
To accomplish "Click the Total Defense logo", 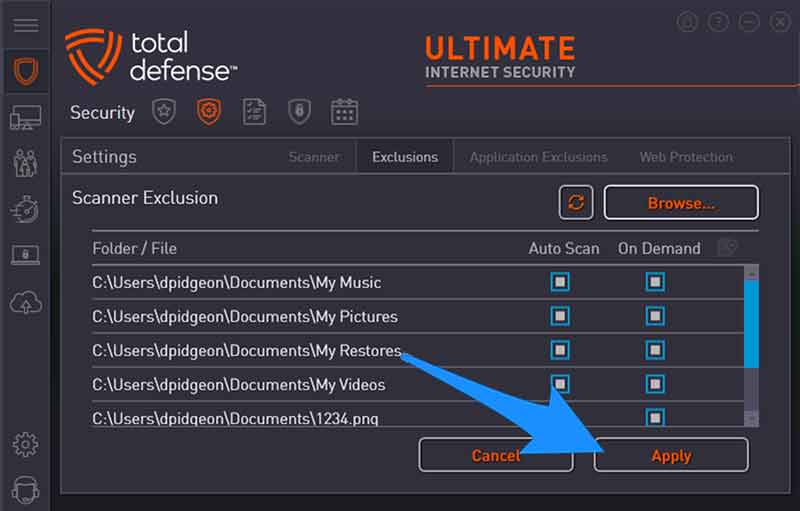I will [151, 57].
